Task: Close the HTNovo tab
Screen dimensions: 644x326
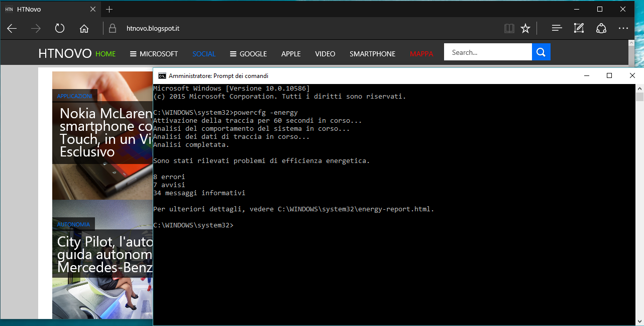Action: point(93,9)
